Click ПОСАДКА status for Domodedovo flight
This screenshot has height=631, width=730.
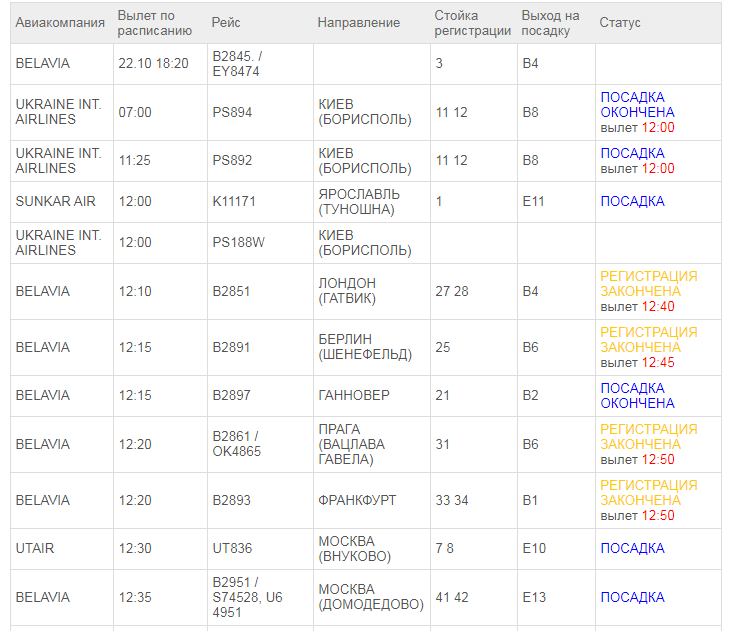pos(632,597)
